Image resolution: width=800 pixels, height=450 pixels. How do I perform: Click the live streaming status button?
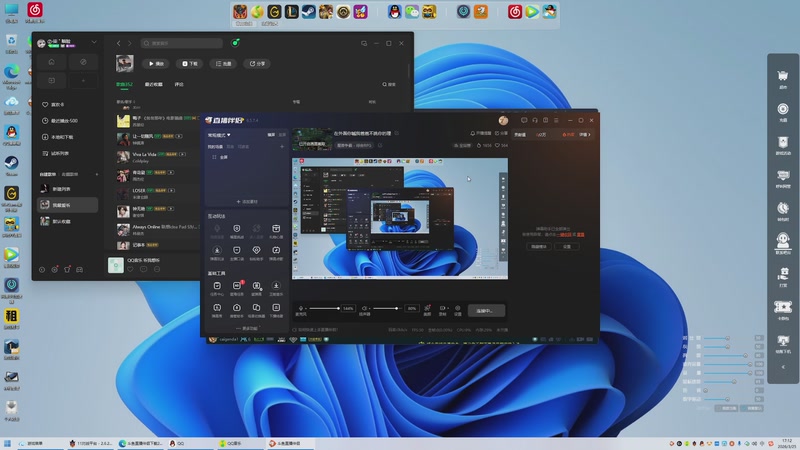click(486, 310)
